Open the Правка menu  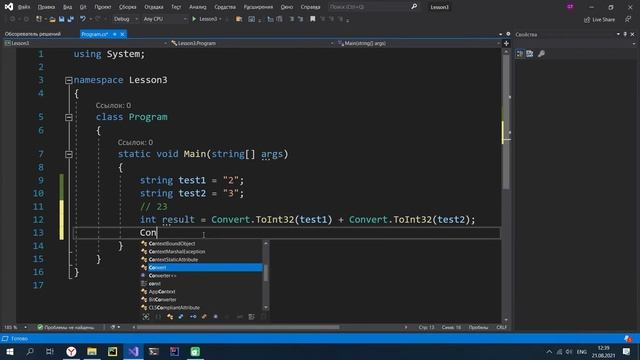(46, 7)
